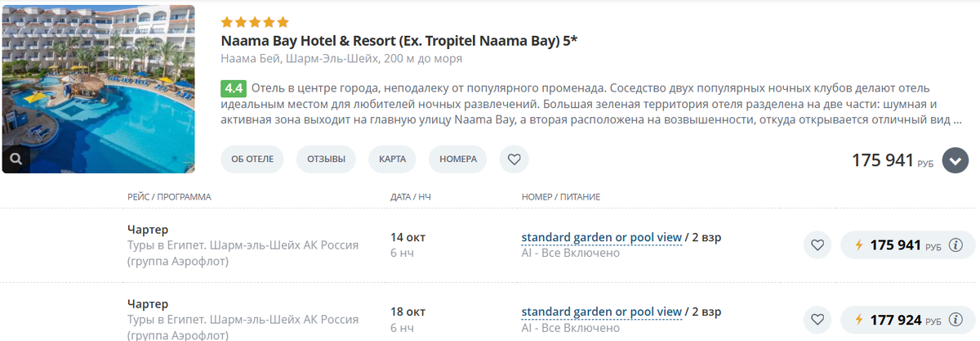Open the ОБ ОТЕЛЕ tab

click(x=252, y=159)
